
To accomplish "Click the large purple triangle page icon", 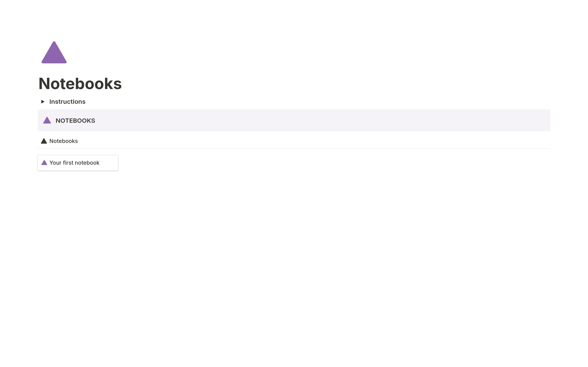I will coord(54,53).
